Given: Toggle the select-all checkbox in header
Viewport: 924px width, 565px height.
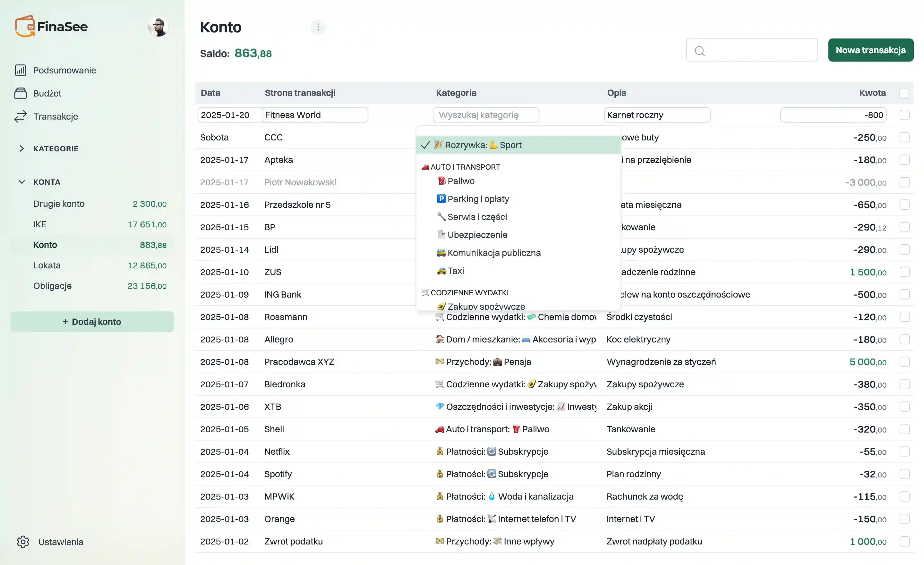Looking at the screenshot, I should click(x=904, y=93).
